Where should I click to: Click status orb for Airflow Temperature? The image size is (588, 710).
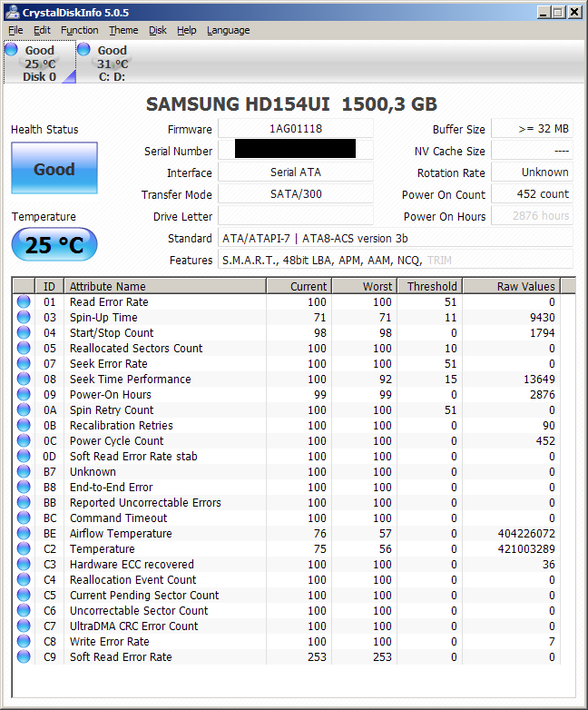pos(24,533)
